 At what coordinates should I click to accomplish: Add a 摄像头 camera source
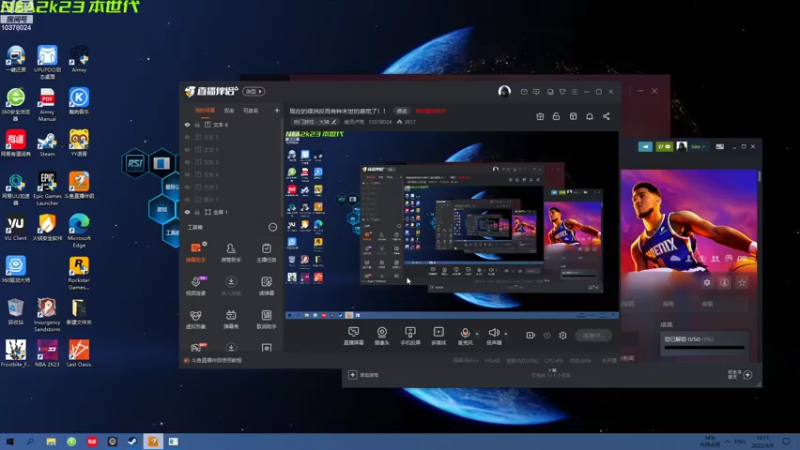(x=382, y=336)
